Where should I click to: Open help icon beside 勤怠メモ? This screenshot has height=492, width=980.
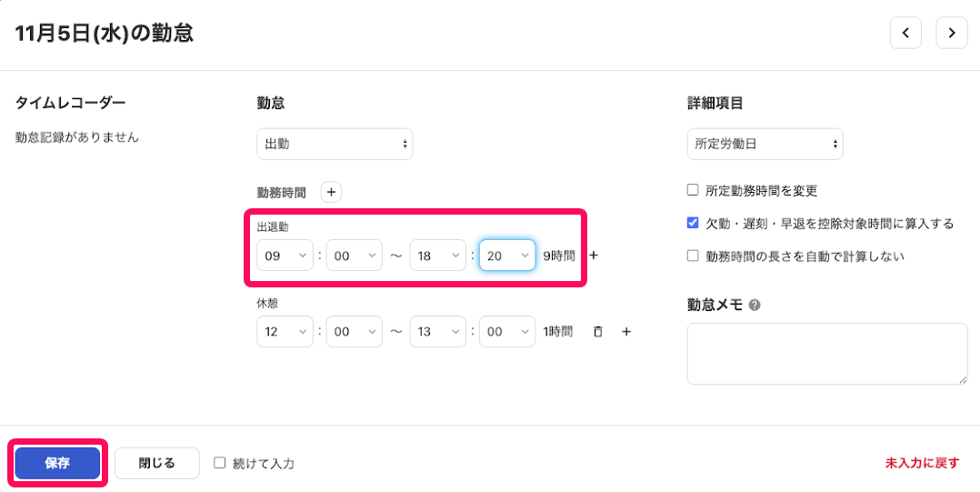tap(755, 305)
